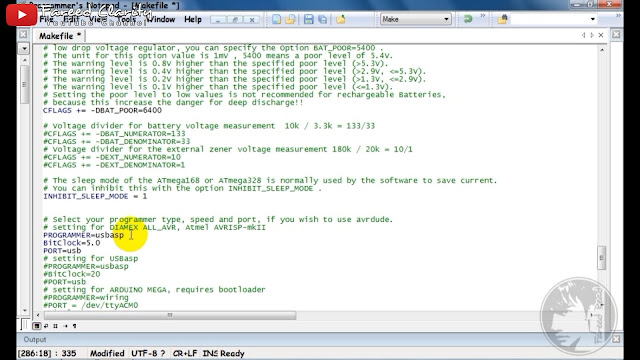Click the project folder icon beside Save All
This screenshot has height=360, width=640.
[341, 19]
